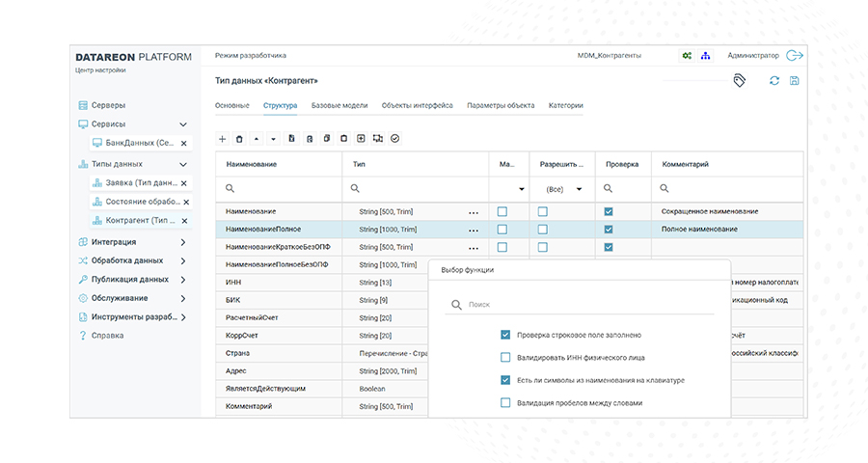Collapse the Сервисы sidebar section

tap(182, 124)
